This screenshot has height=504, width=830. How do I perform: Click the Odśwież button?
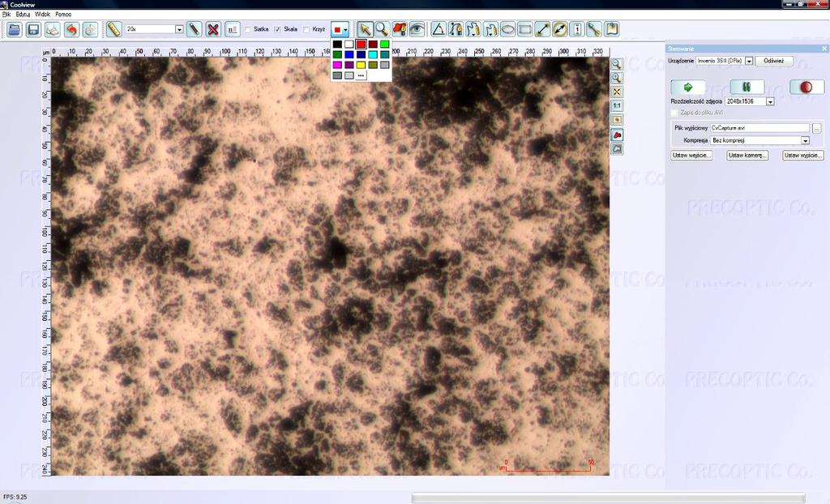coord(774,61)
